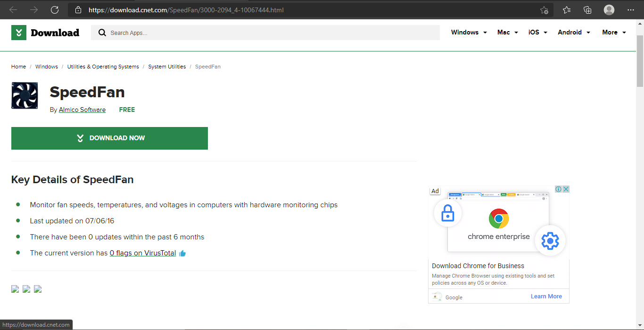Click the third broken image thumbnail

click(x=38, y=289)
